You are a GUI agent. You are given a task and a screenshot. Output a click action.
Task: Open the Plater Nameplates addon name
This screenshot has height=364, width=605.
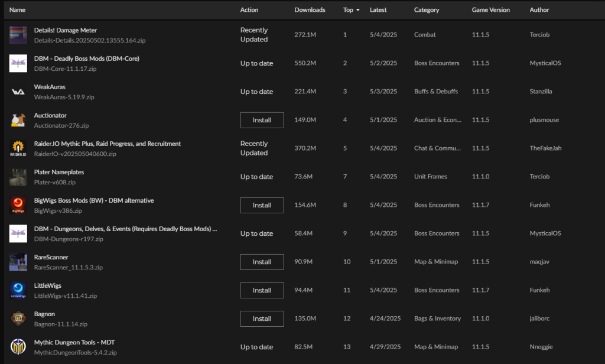click(x=59, y=172)
